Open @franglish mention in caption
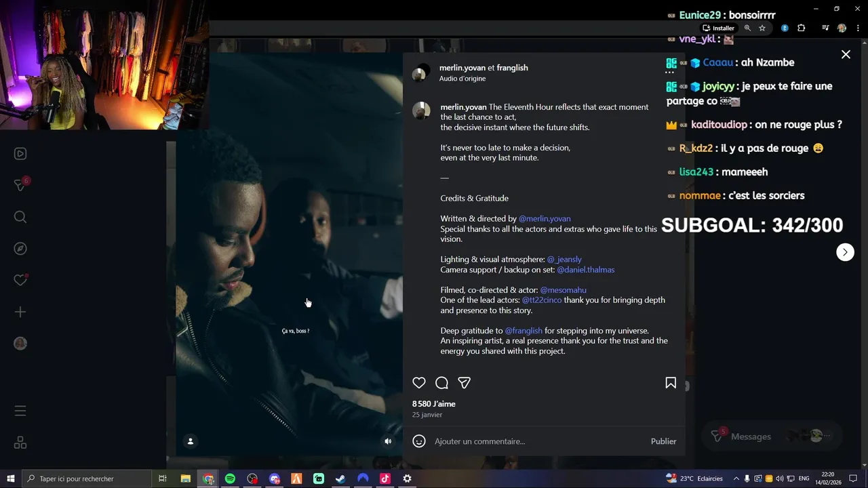 click(x=524, y=331)
